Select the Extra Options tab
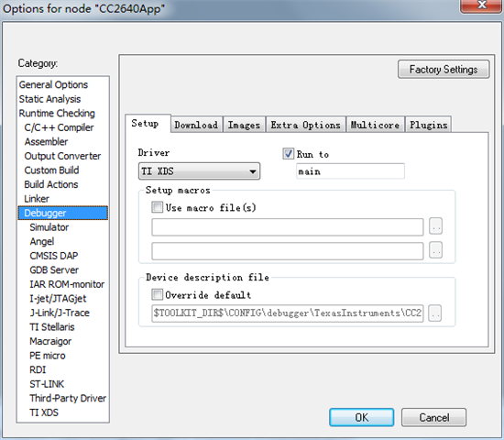Screen dimensions: 504x440 tap(305, 125)
